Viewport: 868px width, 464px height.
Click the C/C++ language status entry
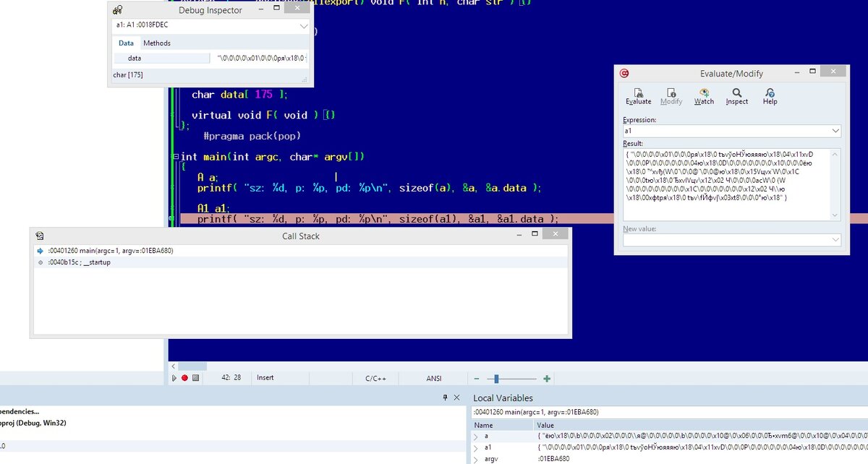pyautogui.click(x=375, y=378)
